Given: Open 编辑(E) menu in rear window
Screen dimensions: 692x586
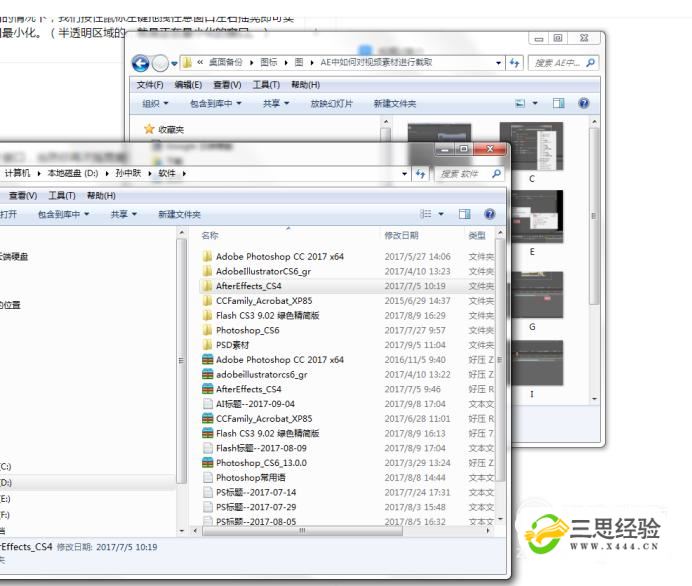Looking at the screenshot, I should click(188, 85).
